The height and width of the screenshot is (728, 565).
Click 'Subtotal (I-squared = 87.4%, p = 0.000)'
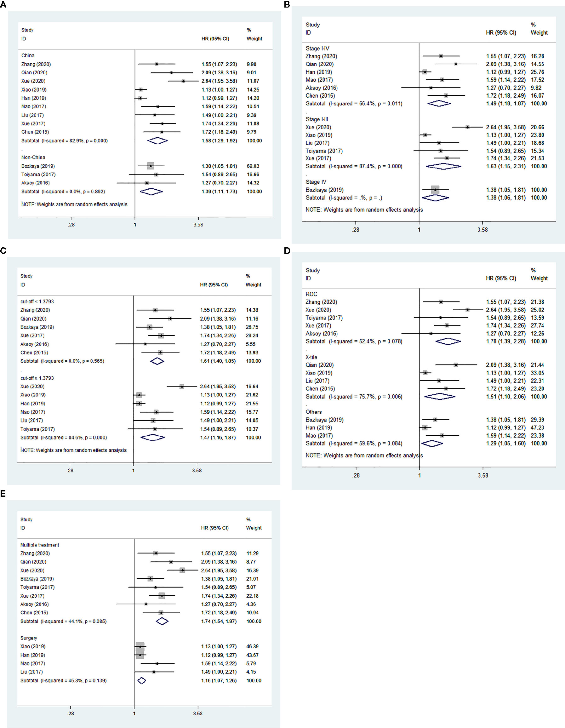pos(354,166)
